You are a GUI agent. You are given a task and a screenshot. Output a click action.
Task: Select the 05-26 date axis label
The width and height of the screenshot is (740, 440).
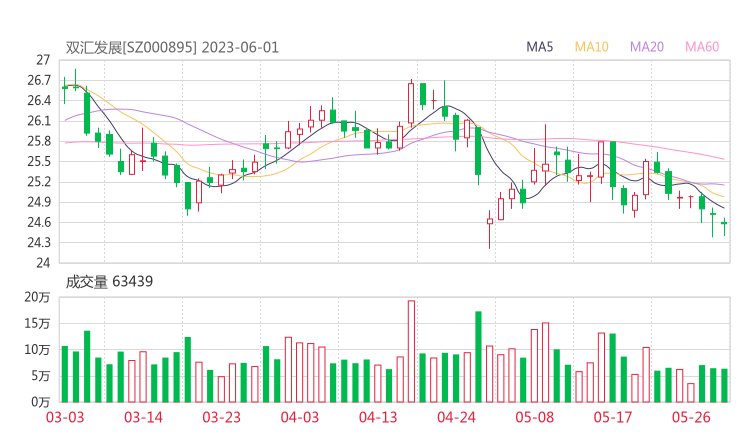point(691,417)
